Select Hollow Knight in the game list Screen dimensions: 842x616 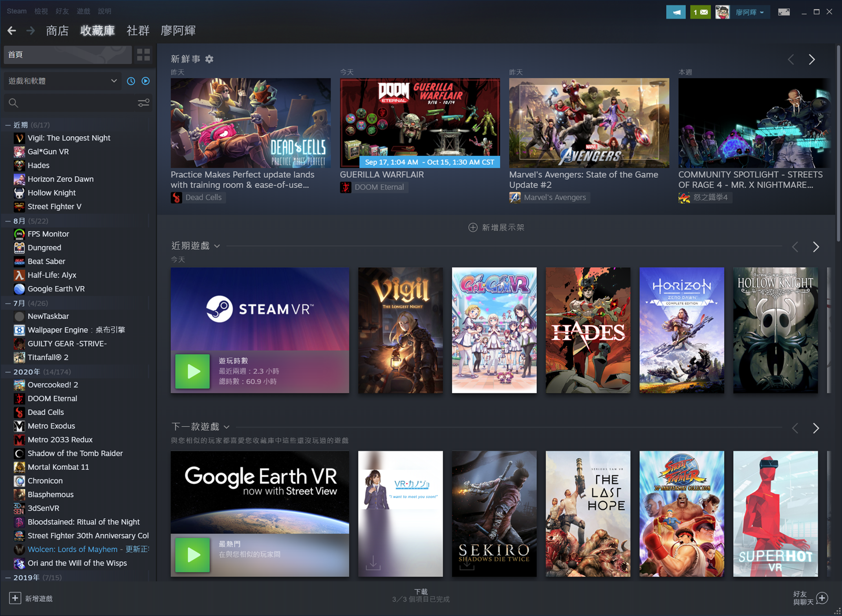click(52, 193)
